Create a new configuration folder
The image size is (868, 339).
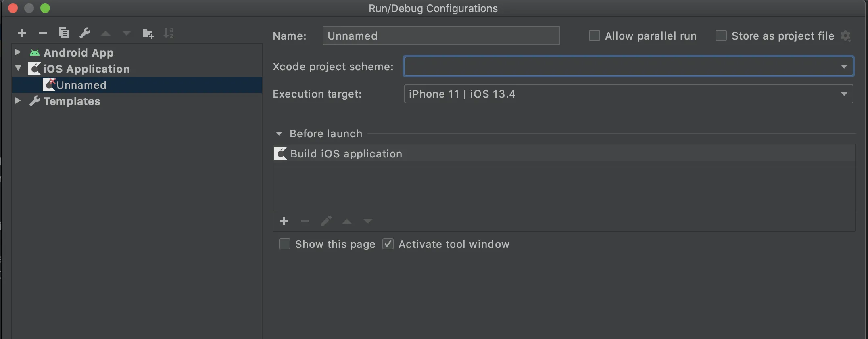point(148,33)
